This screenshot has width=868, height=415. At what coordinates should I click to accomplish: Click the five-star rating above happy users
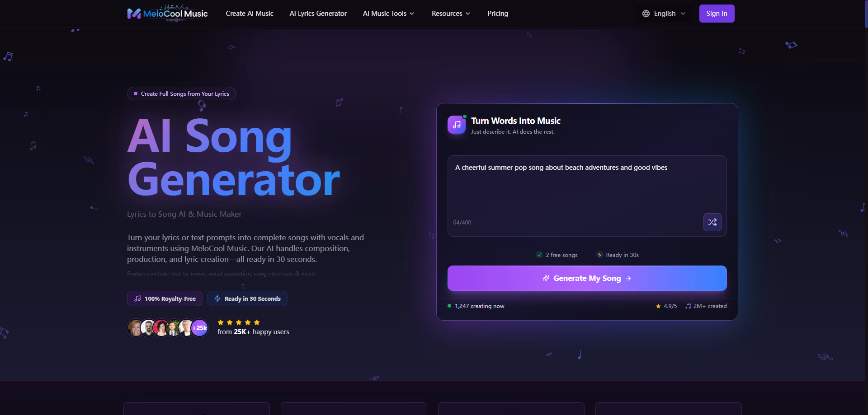239,322
